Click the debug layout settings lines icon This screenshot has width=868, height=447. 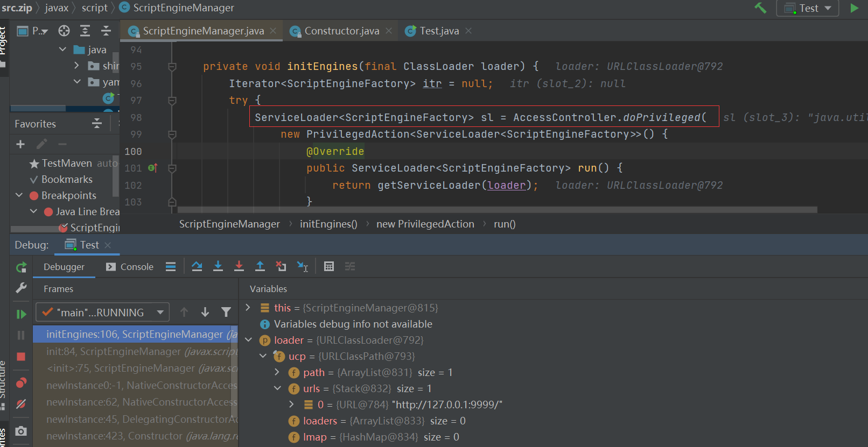pos(171,267)
